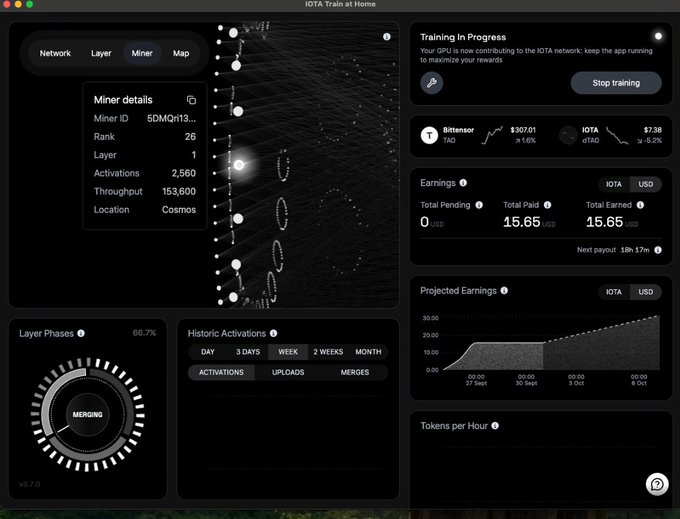Switch Earnings to IOTA currency

click(x=614, y=184)
